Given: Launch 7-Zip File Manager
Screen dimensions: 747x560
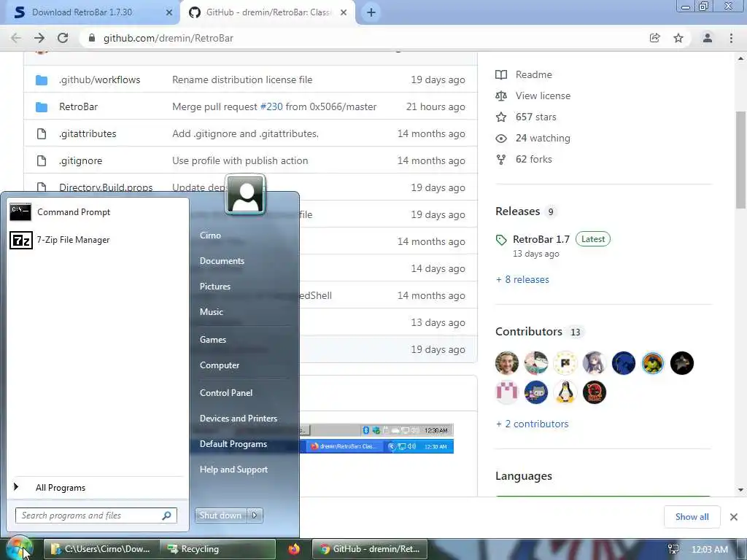Looking at the screenshot, I should 98,240.
